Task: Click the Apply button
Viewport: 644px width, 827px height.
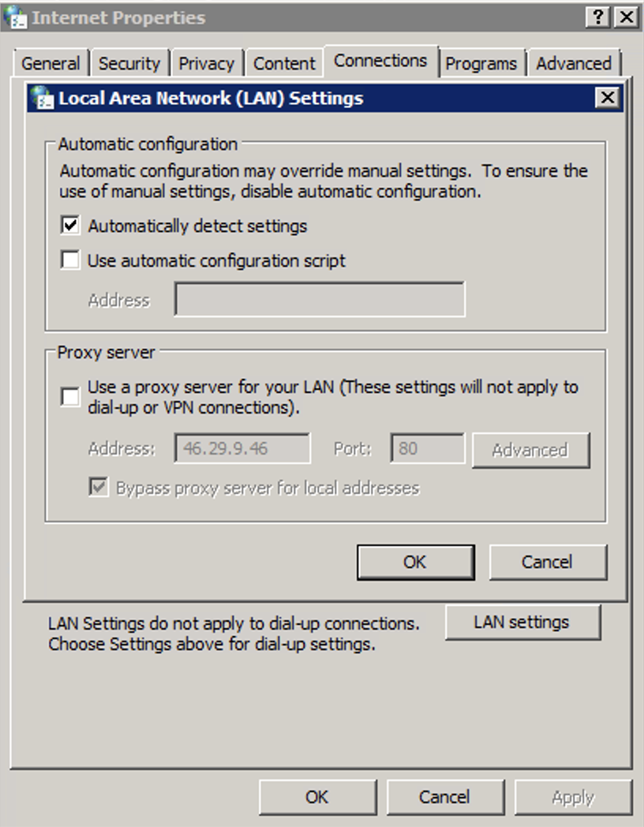Action: point(574,797)
